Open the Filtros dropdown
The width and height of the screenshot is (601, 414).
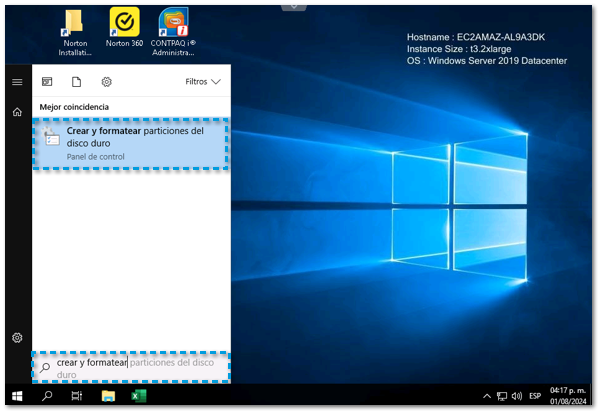[x=203, y=82]
